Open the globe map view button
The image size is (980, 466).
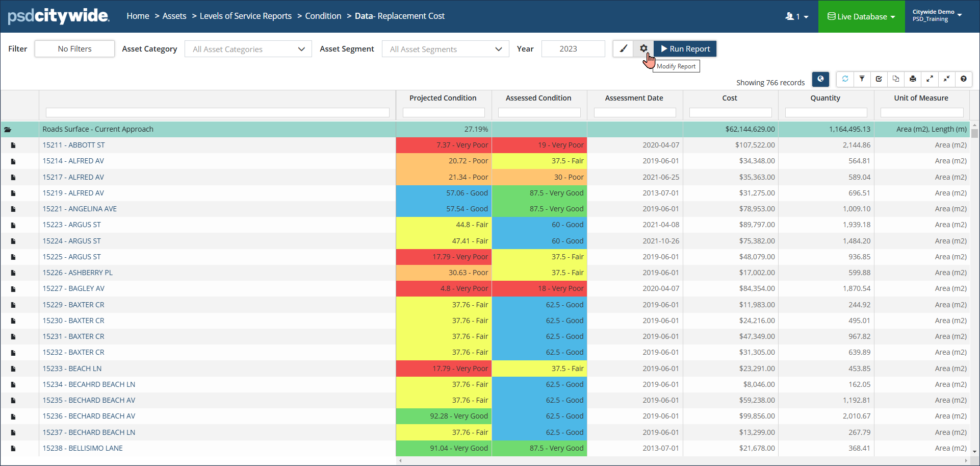tap(820, 79)
